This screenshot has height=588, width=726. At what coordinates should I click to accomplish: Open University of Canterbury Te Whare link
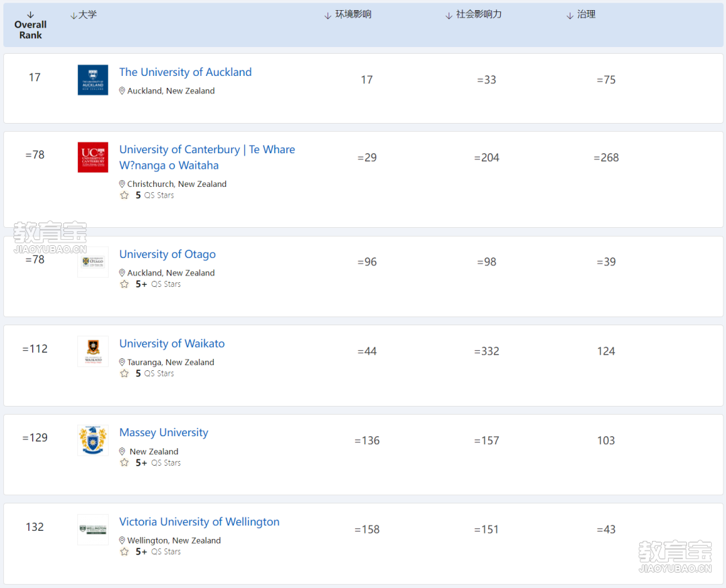click(x=207, y=157)
